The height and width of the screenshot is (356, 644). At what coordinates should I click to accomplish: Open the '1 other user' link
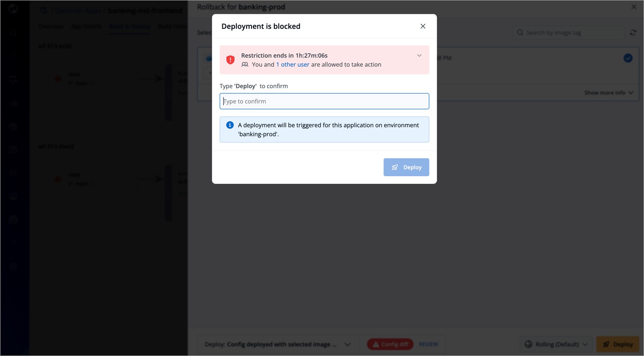(293, 65)
